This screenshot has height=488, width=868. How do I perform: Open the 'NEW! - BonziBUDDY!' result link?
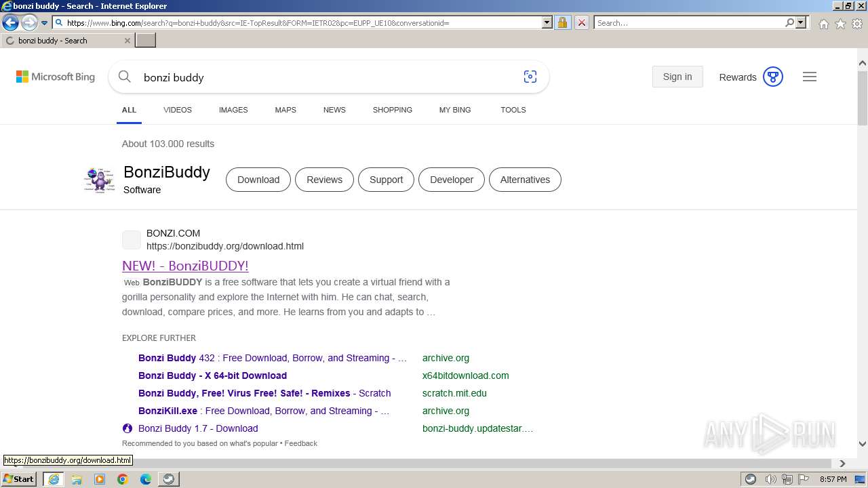[185, 266]
